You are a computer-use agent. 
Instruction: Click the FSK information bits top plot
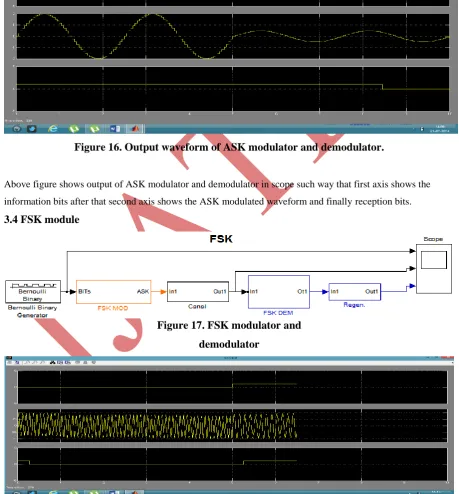pos(232,387)
